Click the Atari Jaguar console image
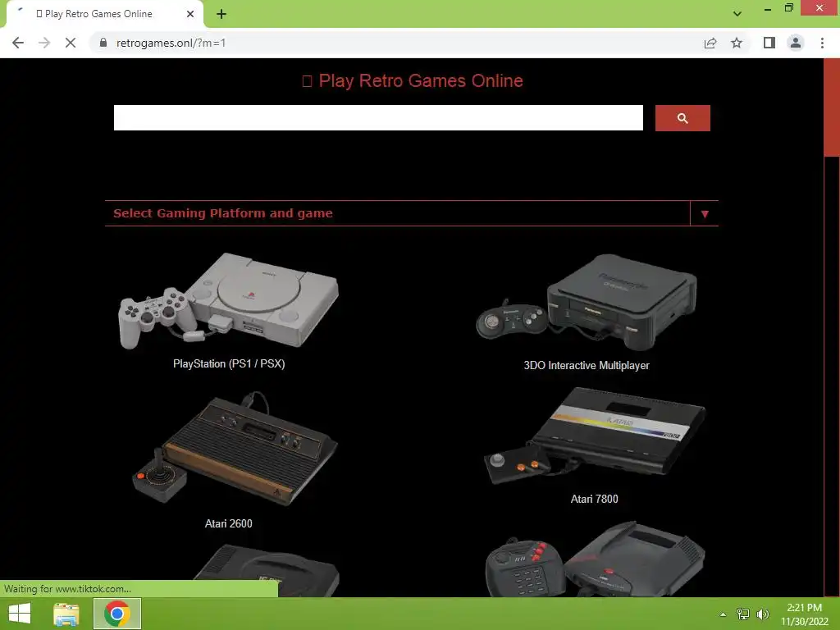Viewport: 840px width, 630px height. click(x=595, y=558)
